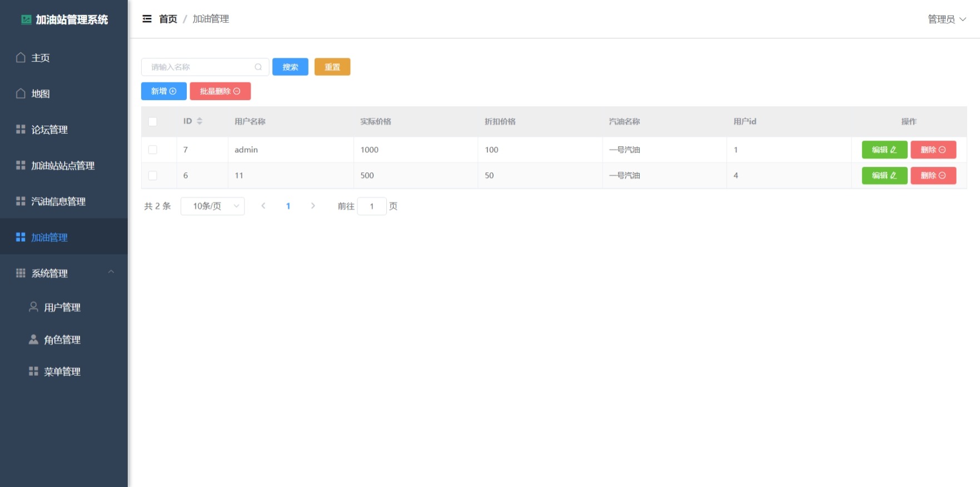Click the gas station system logo icon
The width and height of the screenshot is (980, 487).
[x=26, y=19]
